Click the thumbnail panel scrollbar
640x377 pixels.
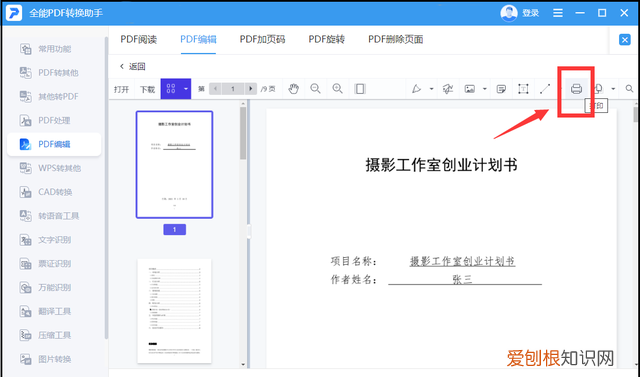(243, 133)
